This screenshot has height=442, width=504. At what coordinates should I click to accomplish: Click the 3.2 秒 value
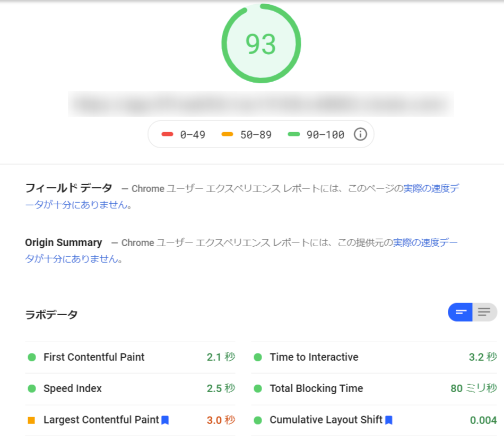(483, 357)
